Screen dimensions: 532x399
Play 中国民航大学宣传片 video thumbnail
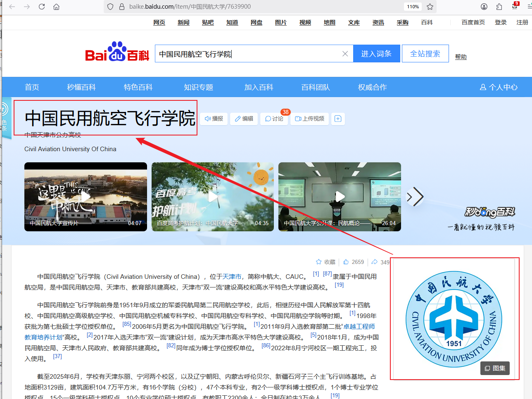click(85, 197)
